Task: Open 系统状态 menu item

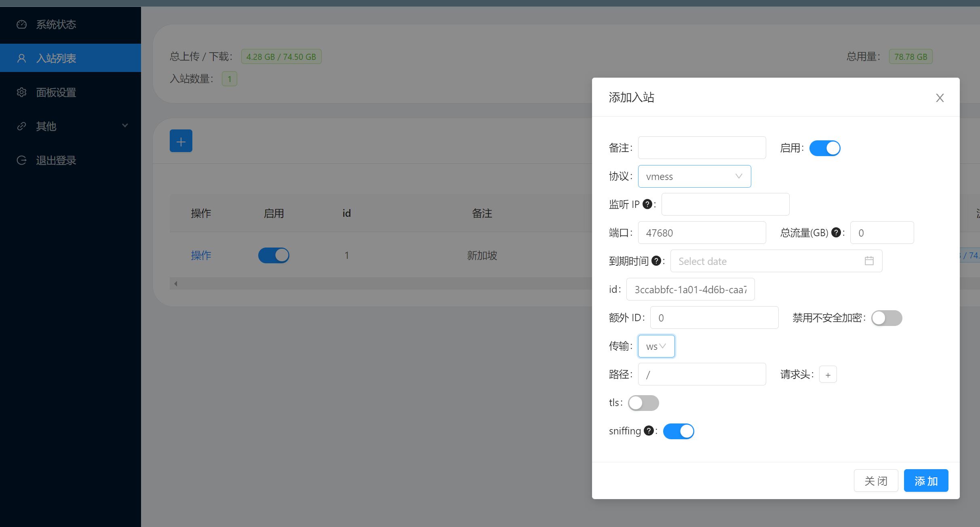Action: tap(70, 25)
